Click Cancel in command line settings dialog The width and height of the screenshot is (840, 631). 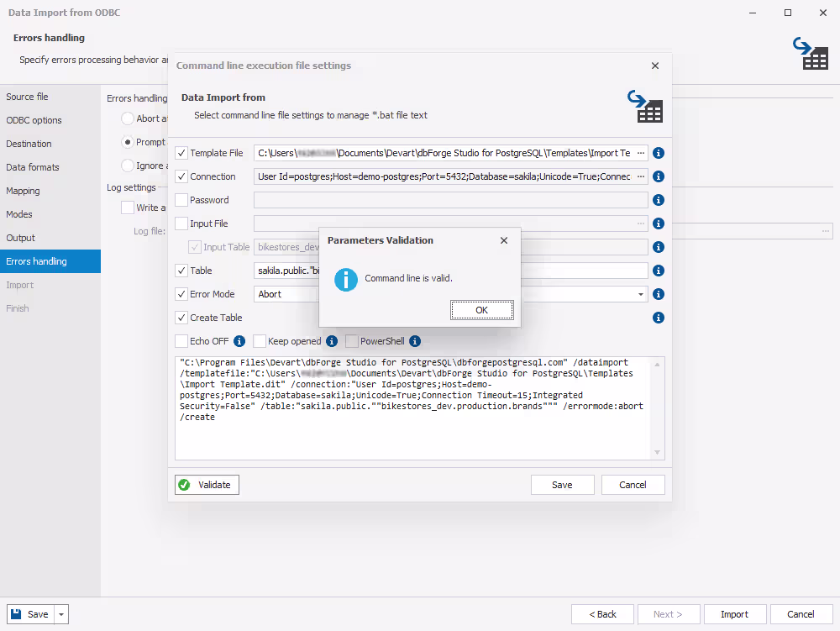(x=633, y=485)
